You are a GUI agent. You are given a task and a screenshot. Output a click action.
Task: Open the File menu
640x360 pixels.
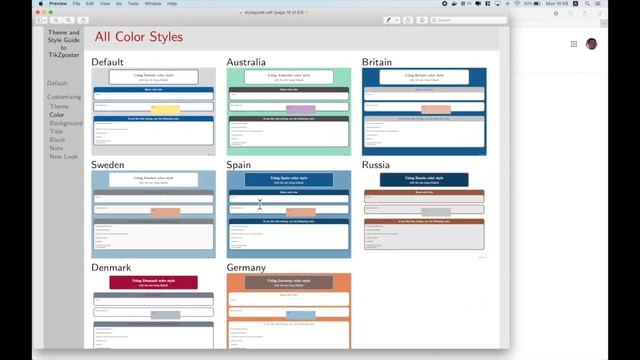coord(76,4)
